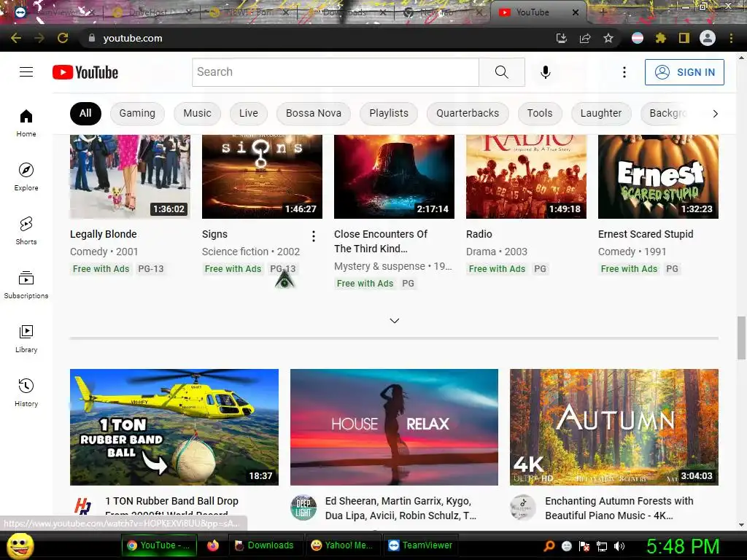Switch to TeamViewer taskbar item
Screen dimensions: 747x560
tap(421, 545)
